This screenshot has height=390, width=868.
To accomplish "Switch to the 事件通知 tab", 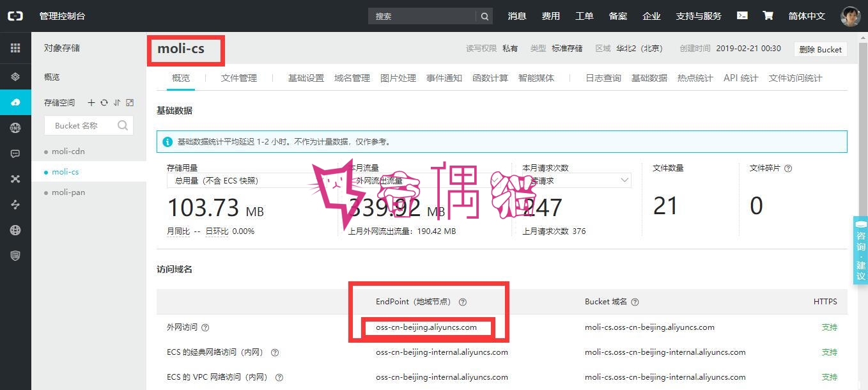I will coord(444,78).
